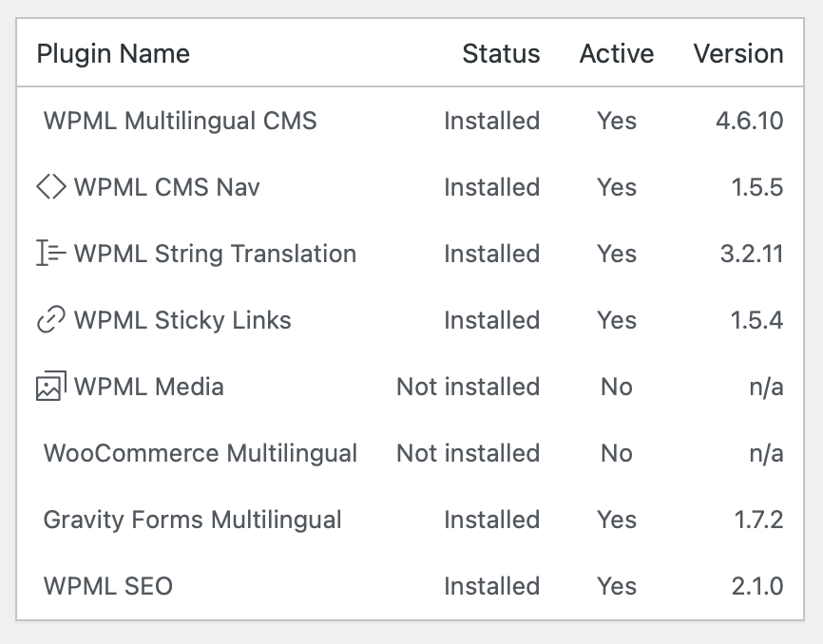Screen dimensions: 823x644
Task: Open the WPML String Translation row label
Action: (215, 254)
